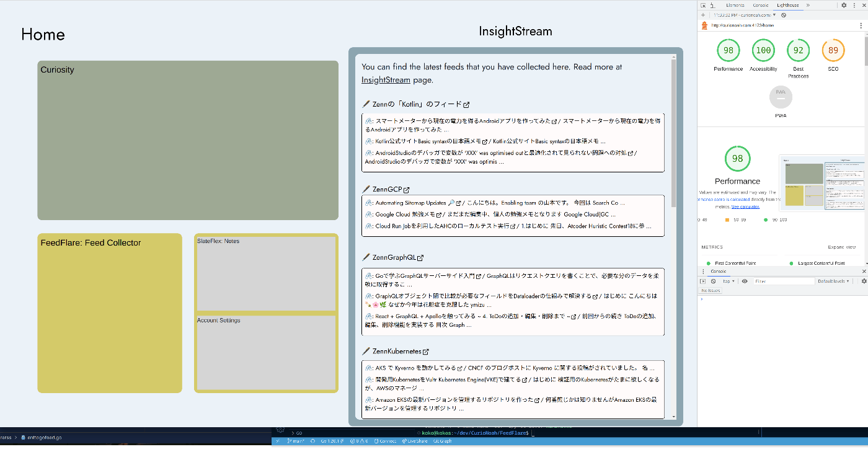Click the No Issues button

[710, 290]
